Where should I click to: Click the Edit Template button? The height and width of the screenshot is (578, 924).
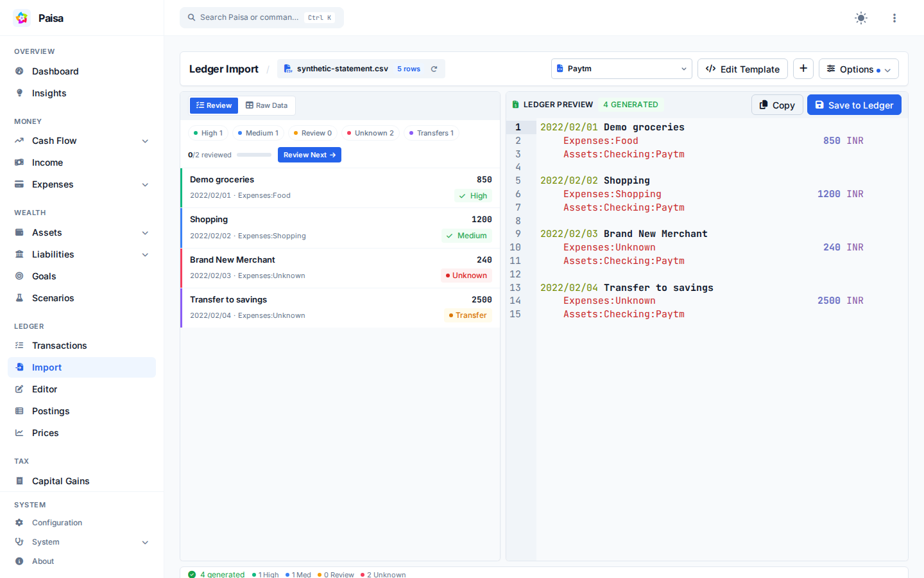tap(742, 69)
